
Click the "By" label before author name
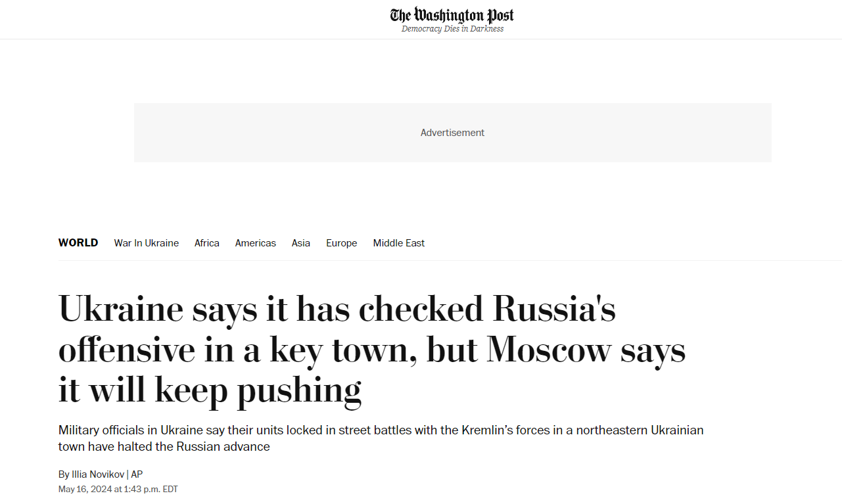[x=64, y=474]
